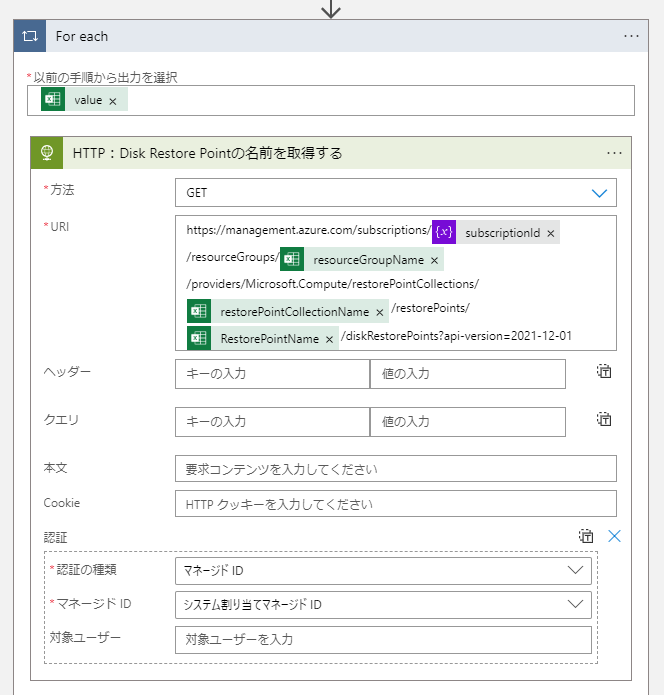Click the HTTP action globe icon
Image resolution: width=664 pixels, height=695 pixels.
[x=47, y=153]
